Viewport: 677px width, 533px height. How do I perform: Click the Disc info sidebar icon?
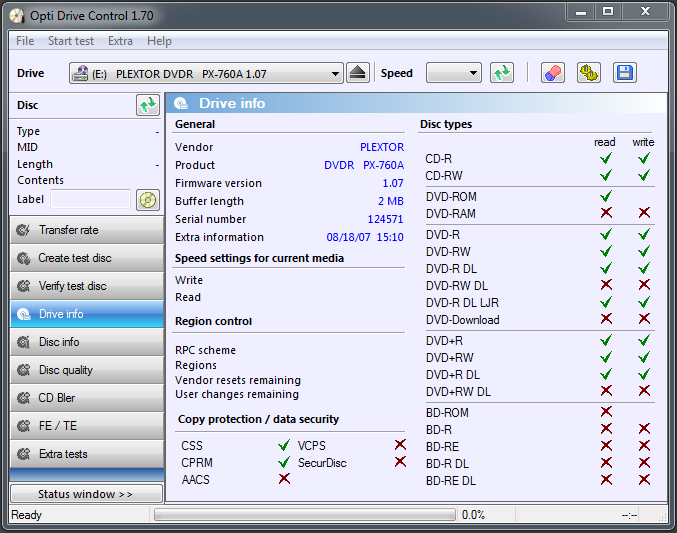coord(23,342)
